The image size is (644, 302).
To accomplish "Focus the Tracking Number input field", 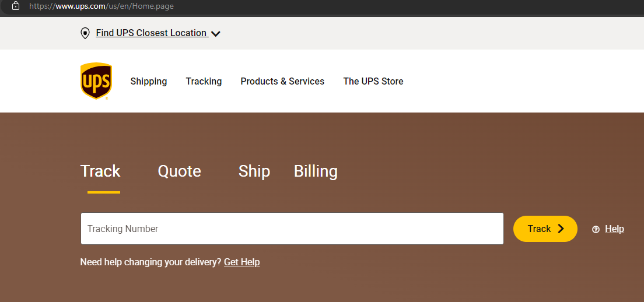I will click(x=292, y=229).
